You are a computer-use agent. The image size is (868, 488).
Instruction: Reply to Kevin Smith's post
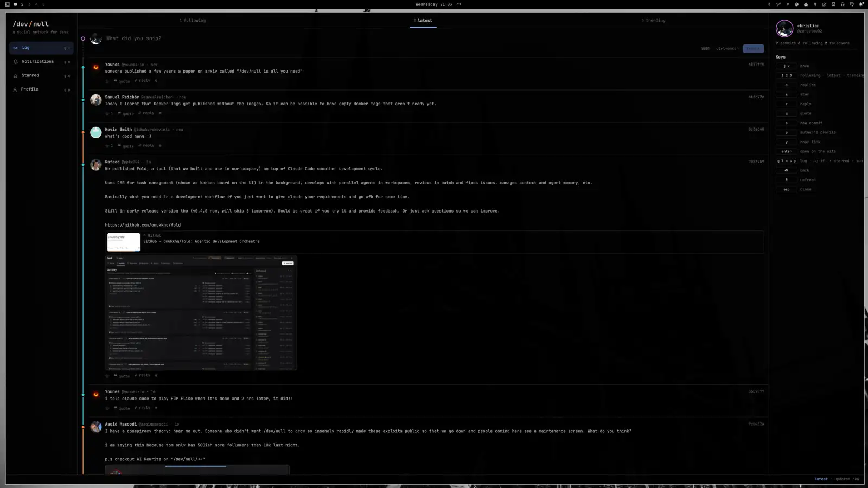[x=146, y=146]
